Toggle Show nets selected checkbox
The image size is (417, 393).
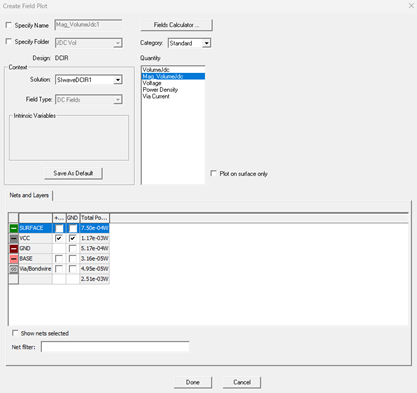pyautogui.click(x=15, y=333)
